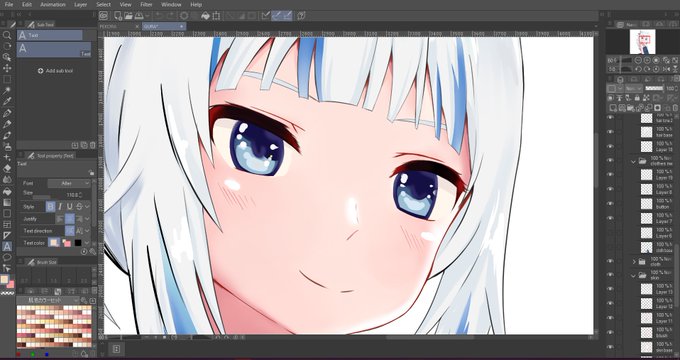Select the Eyedropper tool

point(7,102)
